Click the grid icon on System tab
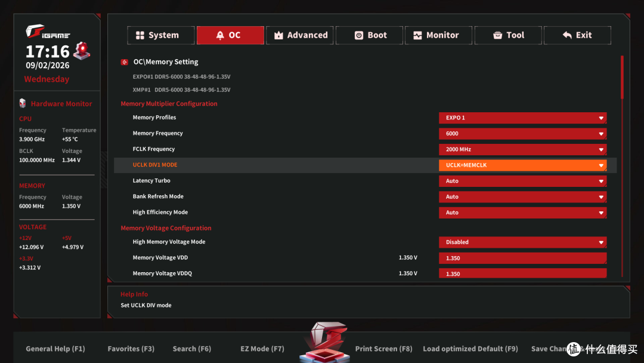 click(140, 35)
